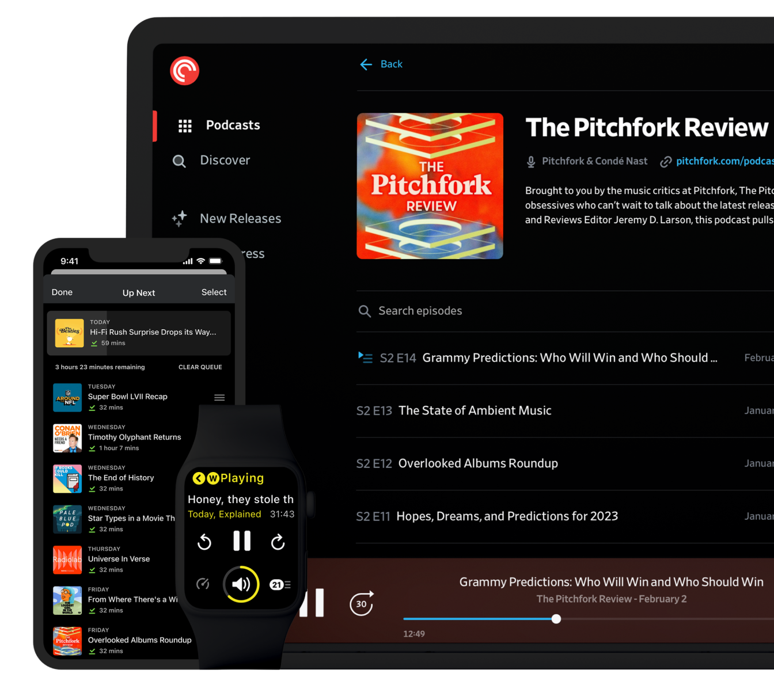Click the New Releases sparkle icon

coord(180,219)
